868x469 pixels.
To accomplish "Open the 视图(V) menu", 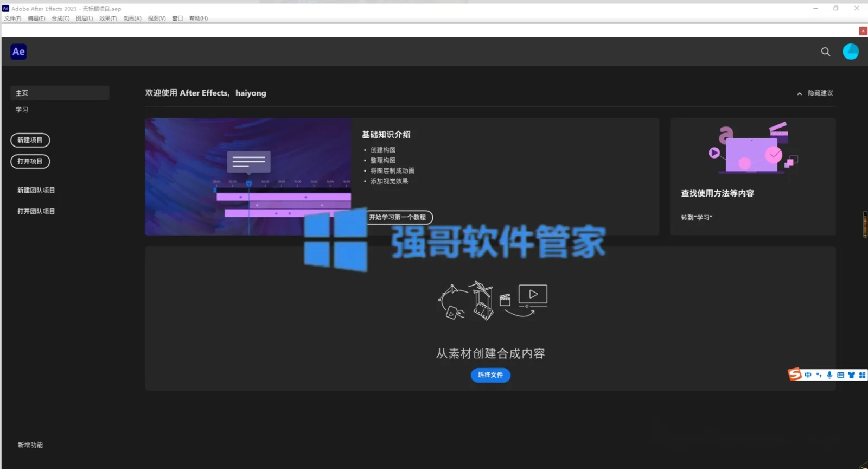I will [156, 18].
